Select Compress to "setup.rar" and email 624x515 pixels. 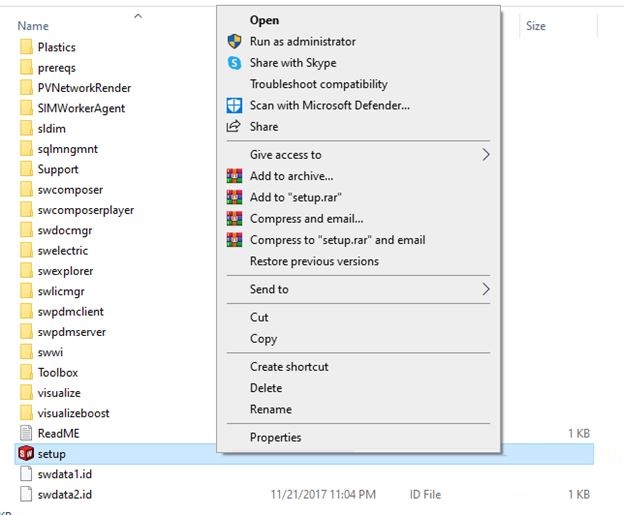tap(358, 240)
